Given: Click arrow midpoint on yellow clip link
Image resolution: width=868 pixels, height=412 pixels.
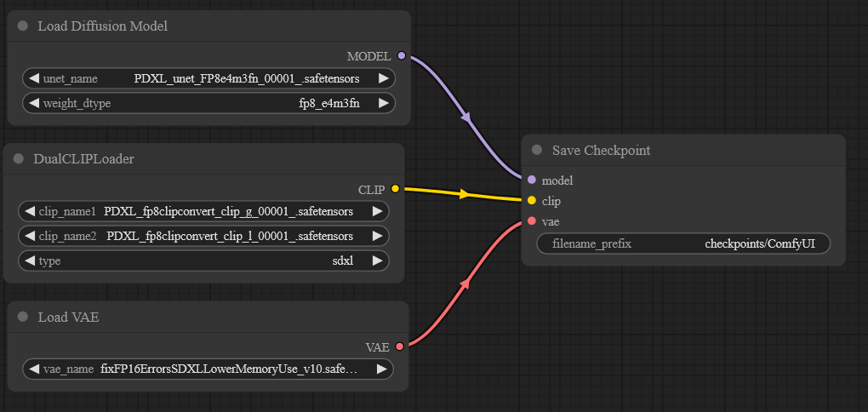Looking at the screenshot, I should [464, 194].
